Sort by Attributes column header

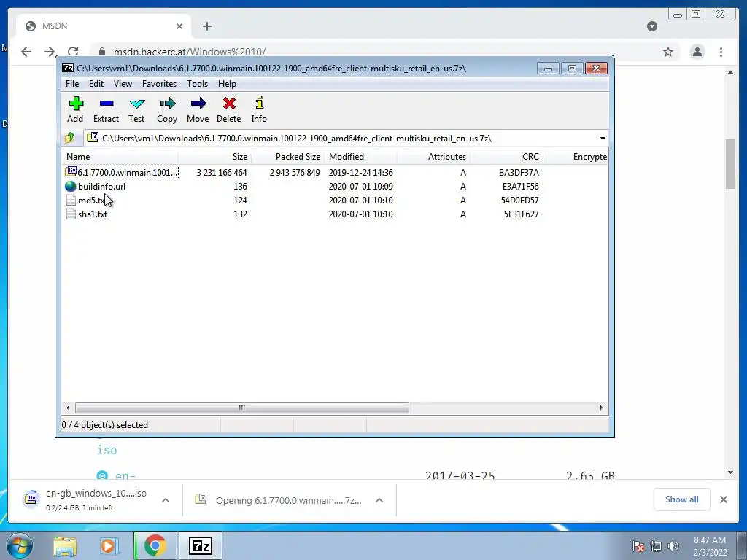pyautogui.click(x=433, y=157)
